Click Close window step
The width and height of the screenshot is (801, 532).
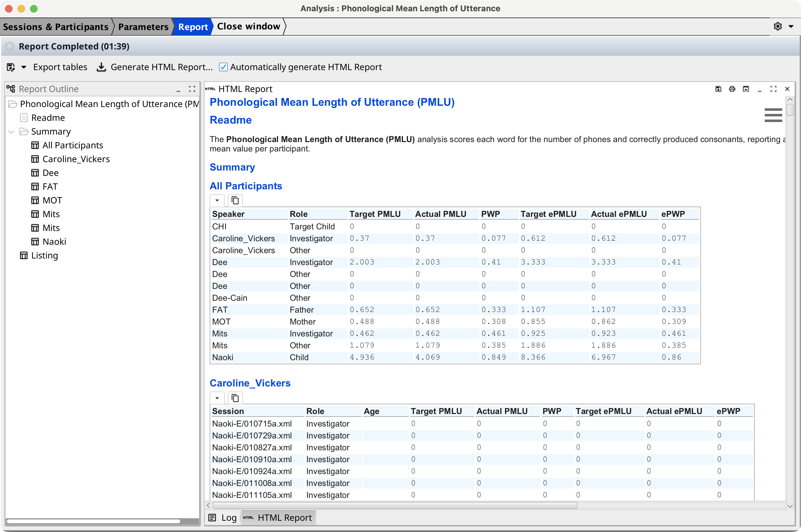[x=248, y=27]
